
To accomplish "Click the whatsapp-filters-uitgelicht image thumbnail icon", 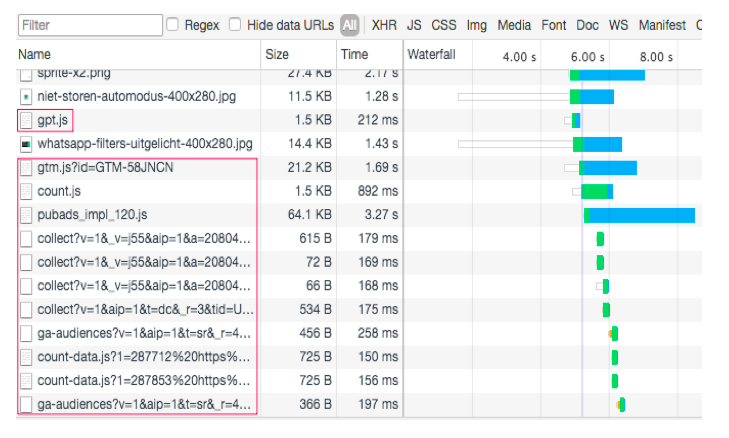I will [x=27, y=144].
